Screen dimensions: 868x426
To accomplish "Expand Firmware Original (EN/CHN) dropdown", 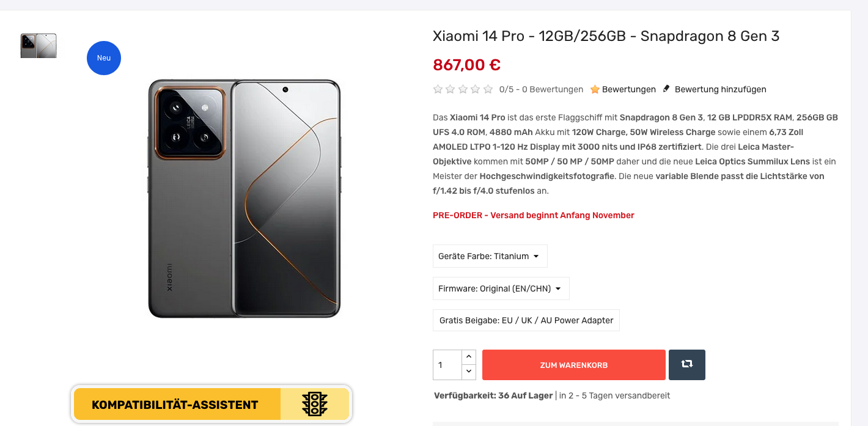I will [x=501, y=288].
